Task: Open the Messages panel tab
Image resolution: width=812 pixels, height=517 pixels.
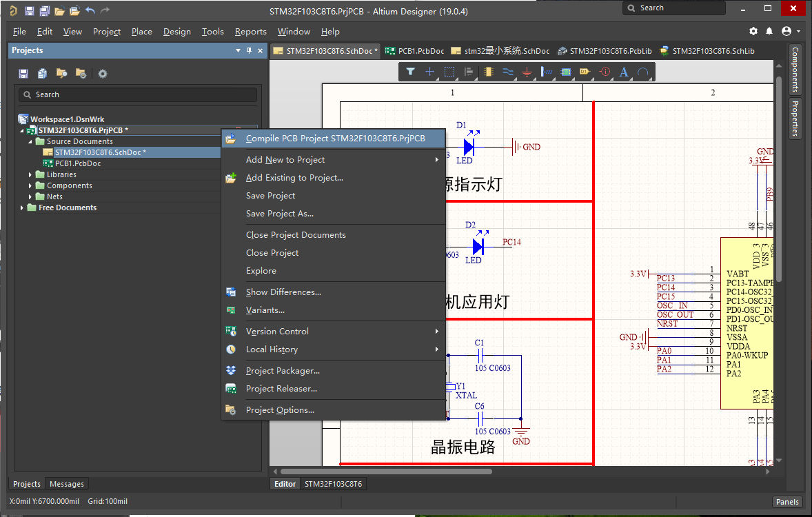Action: pyautogui.click(x=67, y=484)
